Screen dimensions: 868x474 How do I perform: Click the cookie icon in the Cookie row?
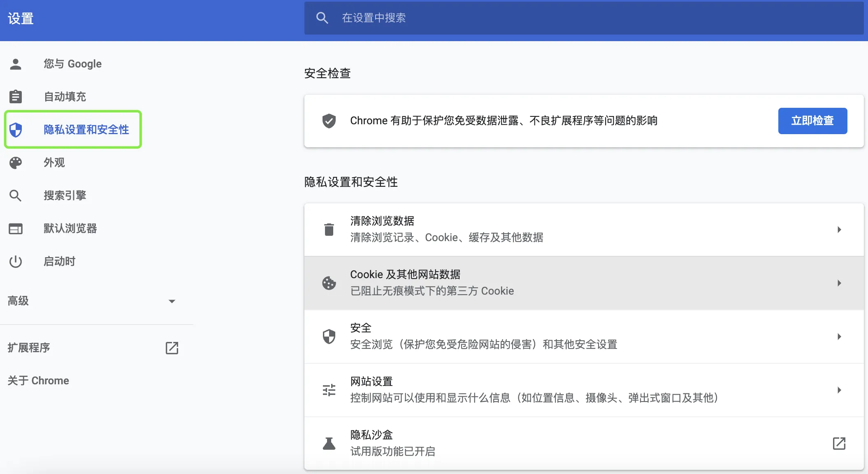(x=329, y=283)
